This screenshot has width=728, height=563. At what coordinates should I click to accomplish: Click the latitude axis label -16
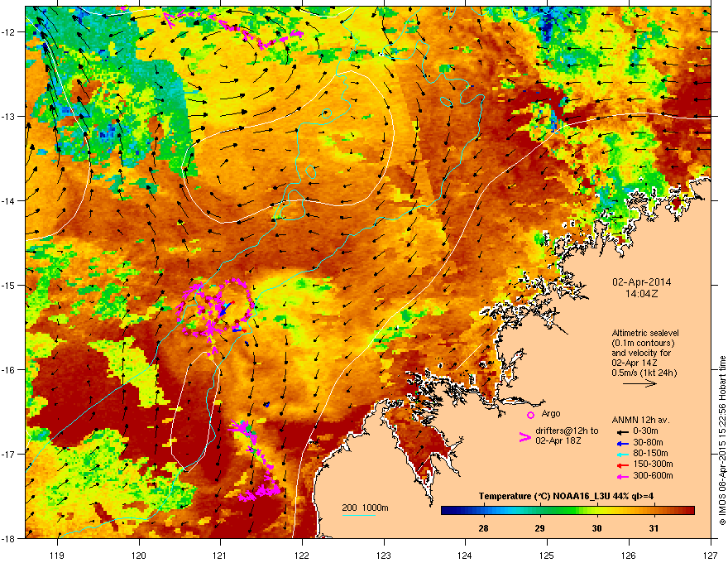pyautogui.click(x=9, y=370)
